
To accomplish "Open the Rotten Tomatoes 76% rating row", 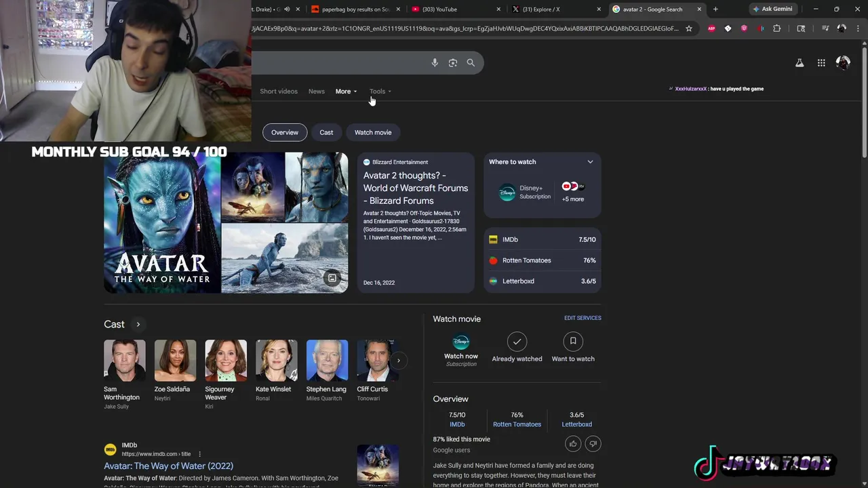I will (542, 260).
